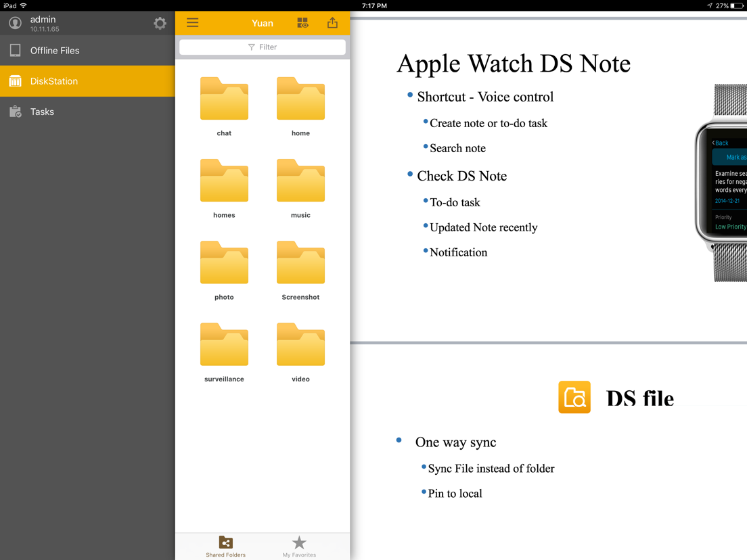This screenshot has width=747, height=560.
Task: Open the chat folder
Action: 224,99
